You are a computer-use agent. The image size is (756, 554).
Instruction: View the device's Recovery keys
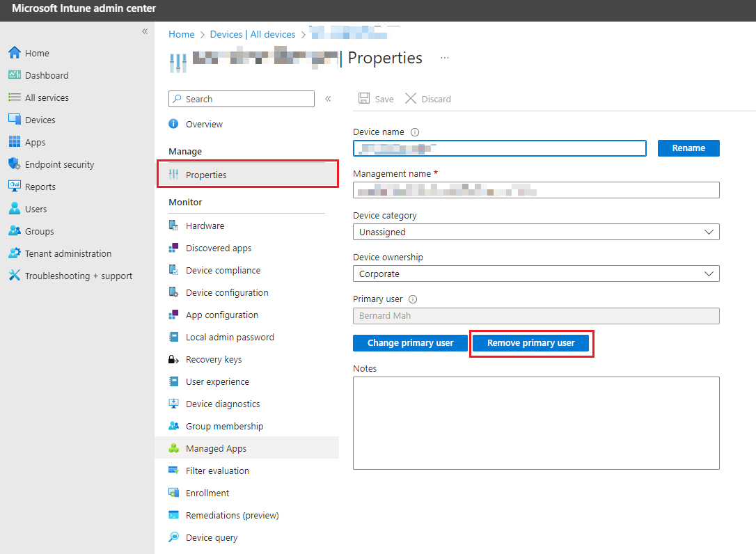pos(214,359)
